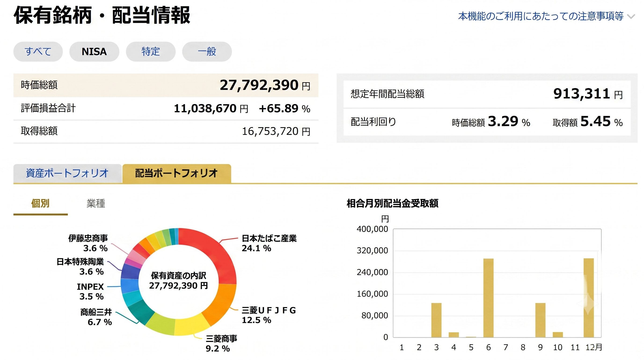Expand the 本機能のご利用にあたっての注意事項等 chevron

pyautogui.click(x=632, y=17)
